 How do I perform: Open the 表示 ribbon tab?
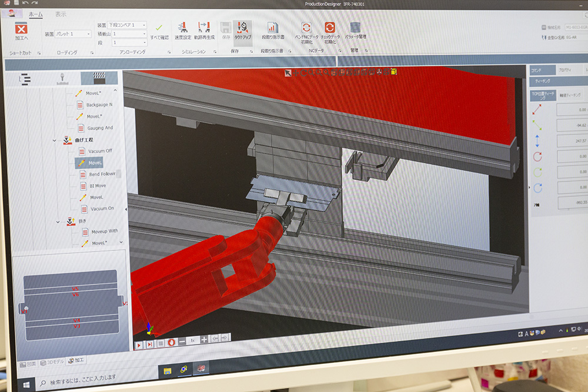pyautogui.click(x=61, y=14)
